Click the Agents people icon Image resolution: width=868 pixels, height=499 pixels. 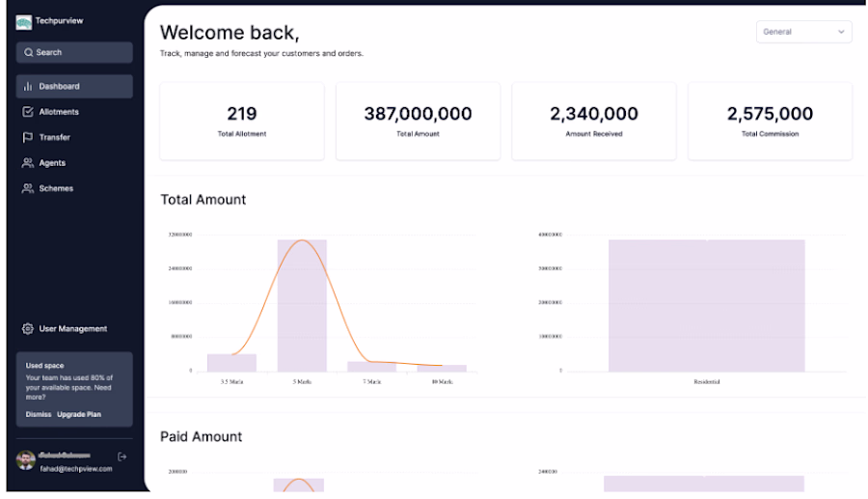point(28,163)
